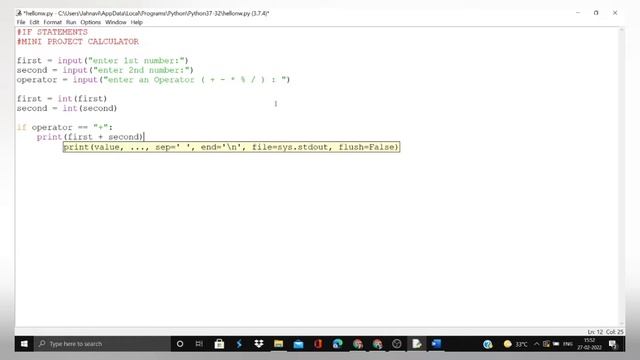
Task: Minimize the IDLE editor window
Action: (x=578, y=13)
